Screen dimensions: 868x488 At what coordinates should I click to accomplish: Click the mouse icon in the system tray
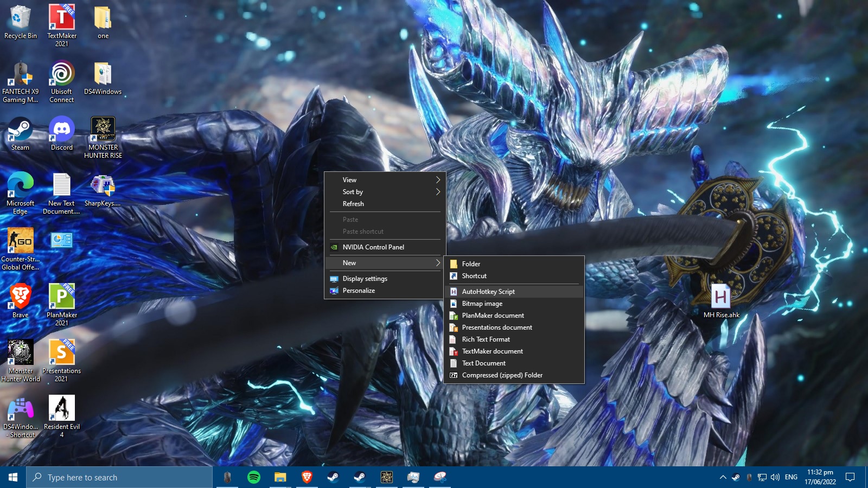pos(749,477)
